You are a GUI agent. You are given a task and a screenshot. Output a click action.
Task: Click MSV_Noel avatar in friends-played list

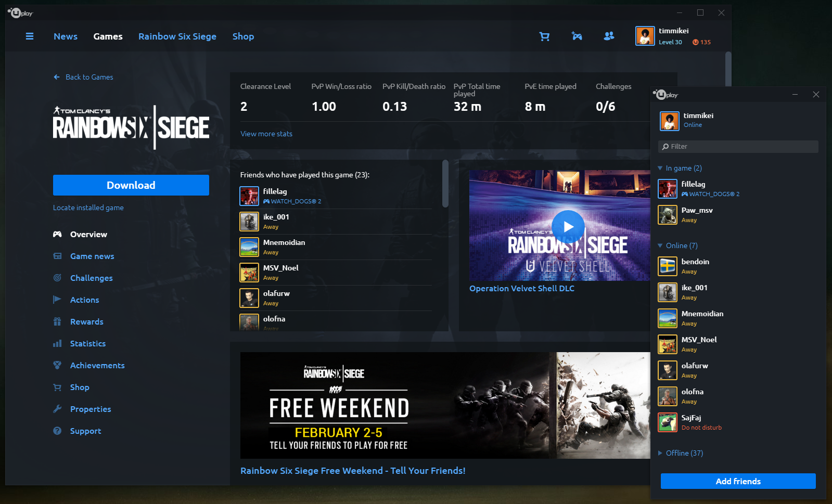point(249,272)
